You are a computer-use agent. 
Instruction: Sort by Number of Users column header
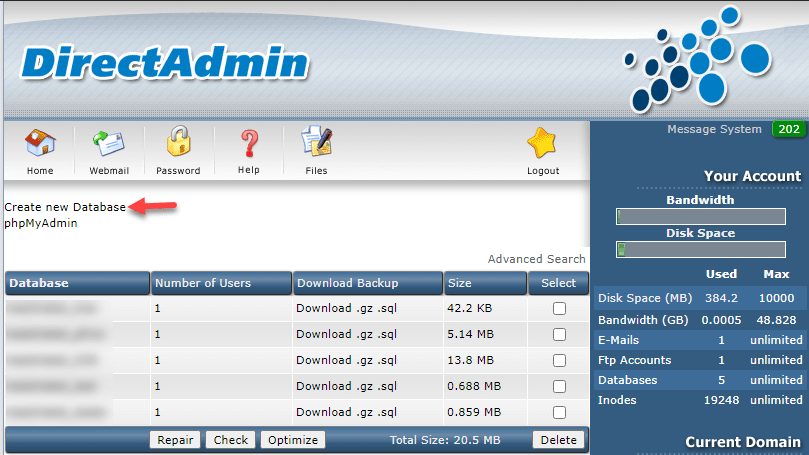[x=221, y=283]
